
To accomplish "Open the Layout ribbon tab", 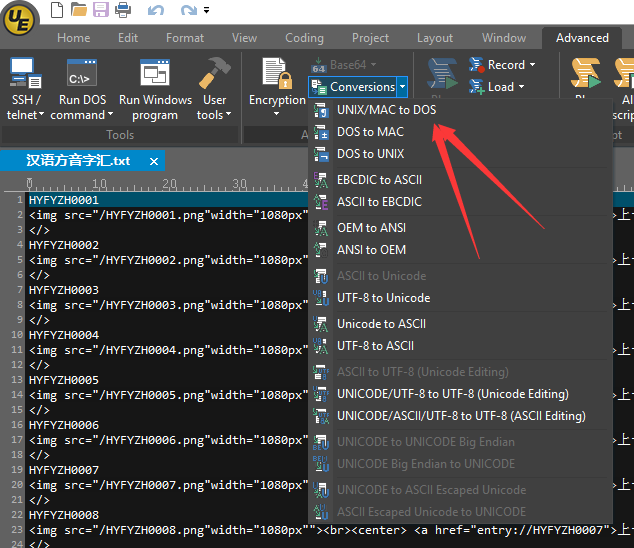I will click(435, 38).
